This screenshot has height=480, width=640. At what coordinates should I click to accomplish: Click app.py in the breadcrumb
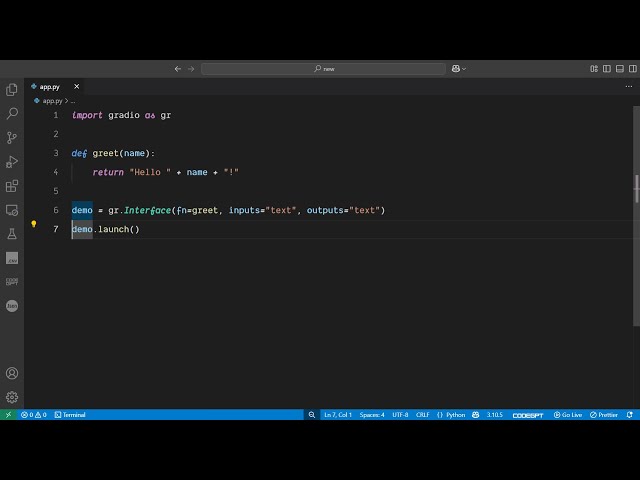coord(52,101)
